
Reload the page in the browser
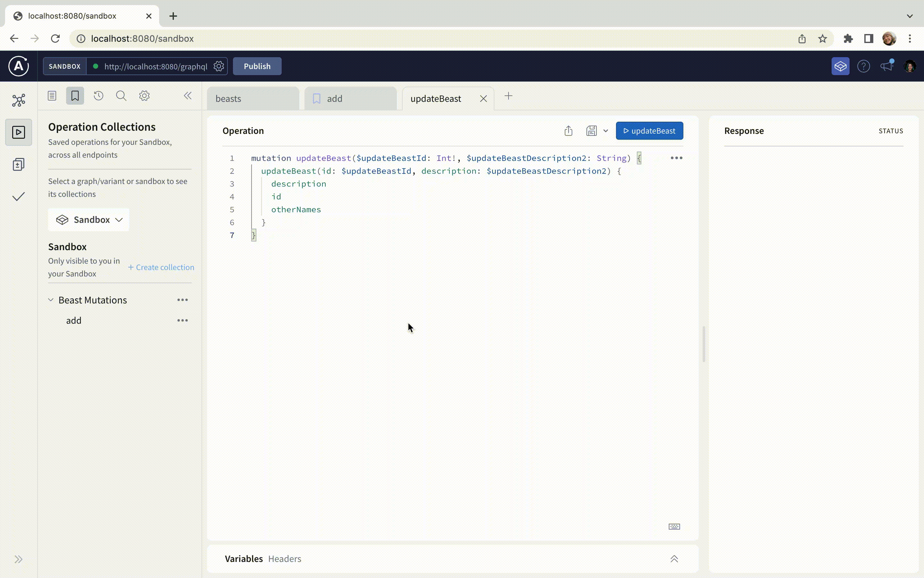(56, 39)
